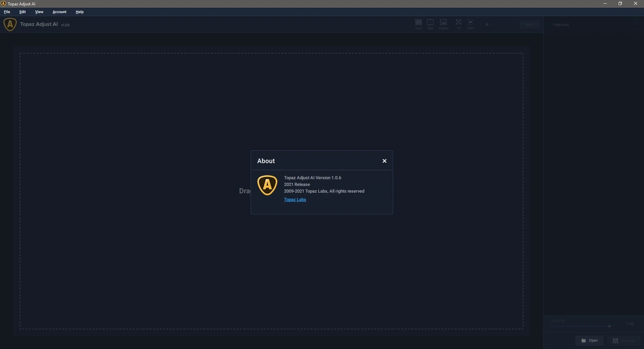
Task: Minimize the Topaz Adjust AI window
Action: pos(604,4)
